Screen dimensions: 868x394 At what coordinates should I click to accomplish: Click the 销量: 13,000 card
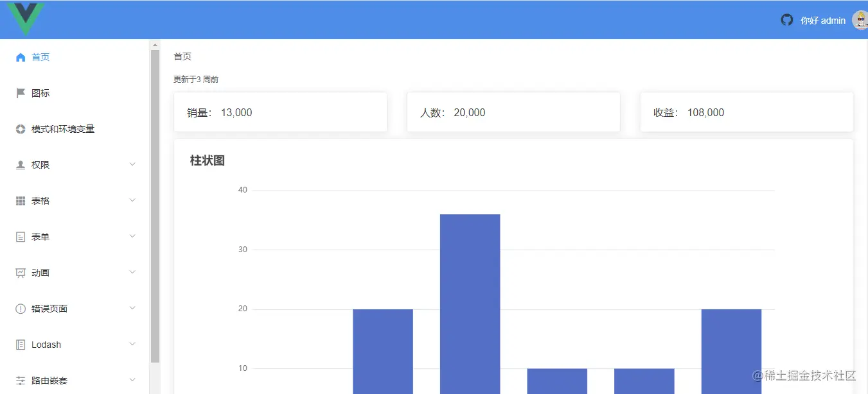tap(280, 112)
